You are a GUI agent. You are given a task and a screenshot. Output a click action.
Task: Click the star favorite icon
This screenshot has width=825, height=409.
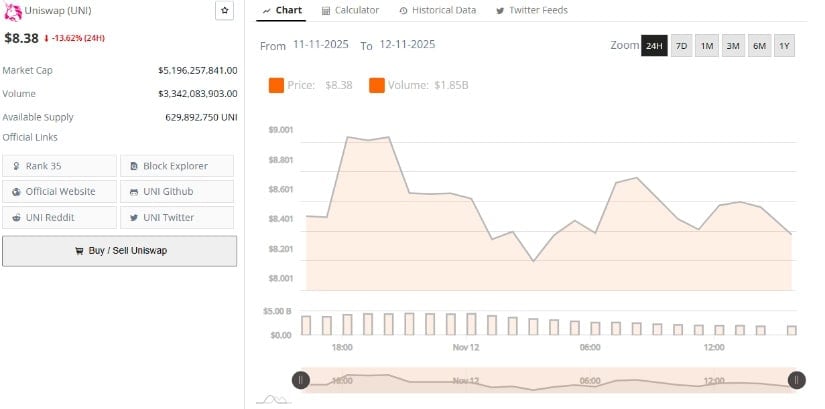click(x=225, y=11)
